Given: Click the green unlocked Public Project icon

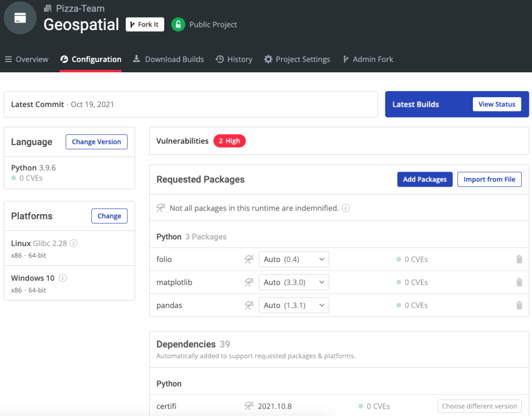Looking at the screenshot, I should click(x=178, y=24).
